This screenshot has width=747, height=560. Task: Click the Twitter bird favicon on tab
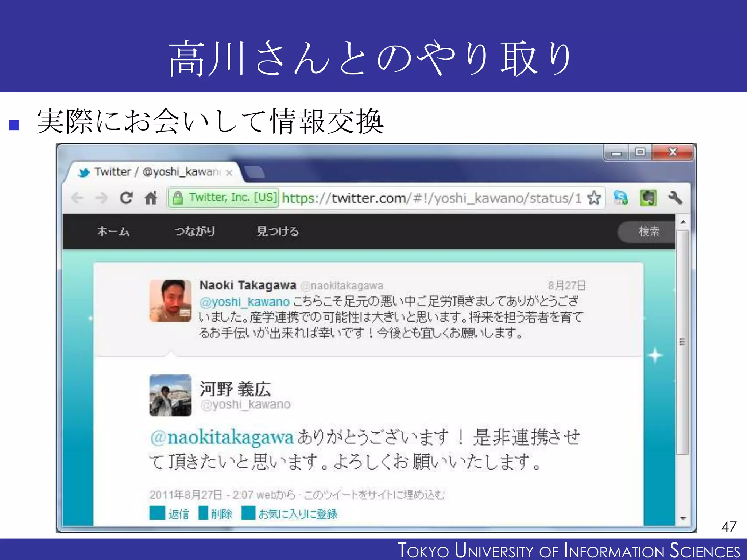[x=84, y=172]
